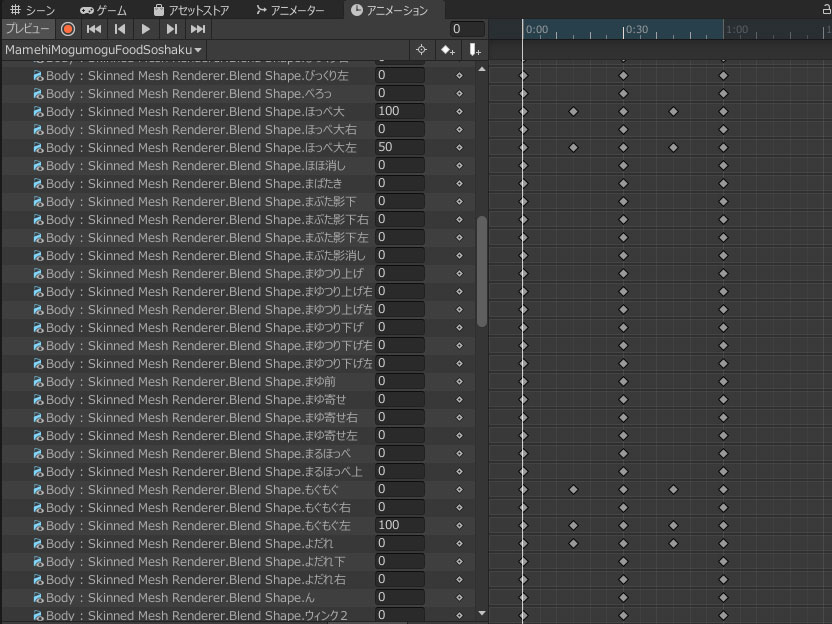Enable keyframe recording mode

68,29
